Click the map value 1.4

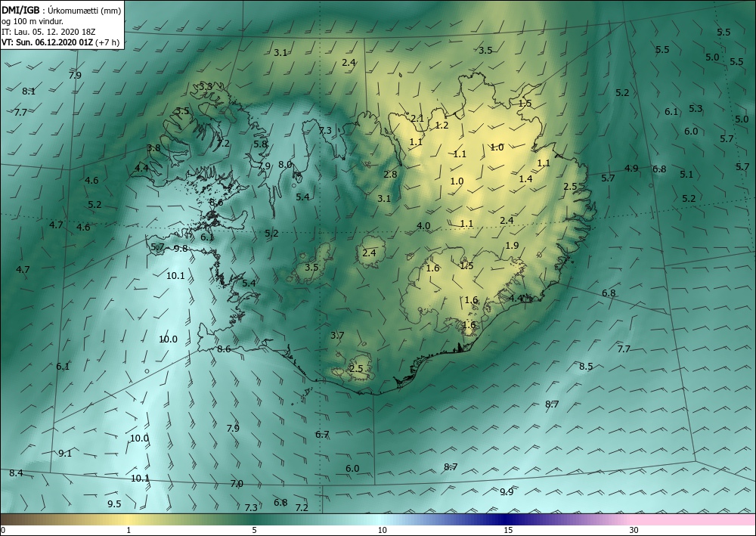coord(525,179)
